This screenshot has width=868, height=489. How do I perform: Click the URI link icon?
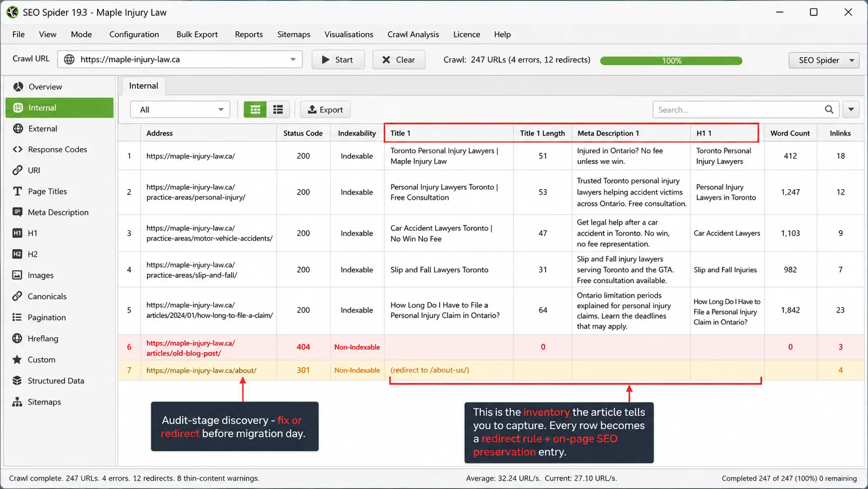(18, 170)
